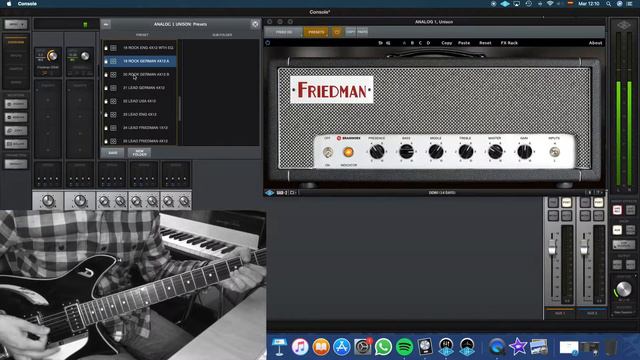
Task: Open Keynote from the Dock
Action: coord(280,347)
